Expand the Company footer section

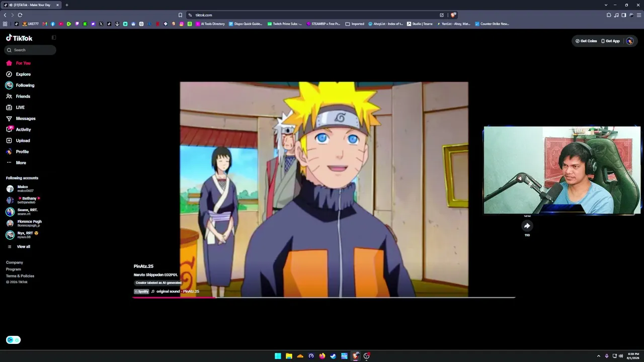[15, 262]
